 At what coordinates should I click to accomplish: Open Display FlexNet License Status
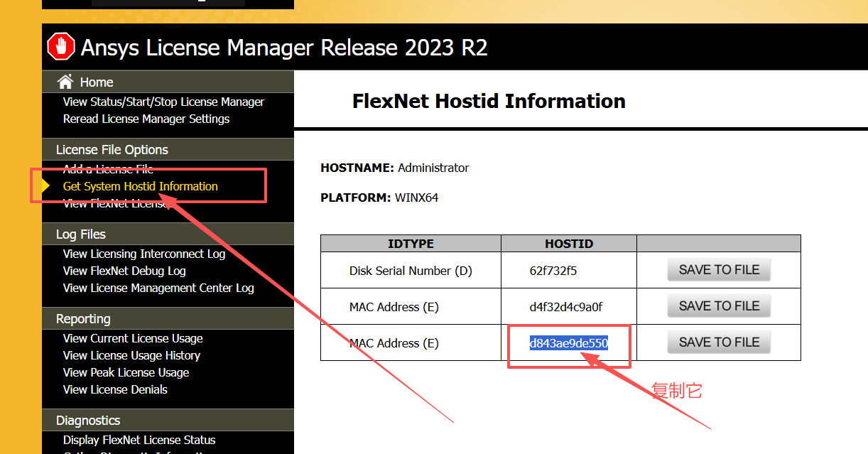[x=139, y=440]
